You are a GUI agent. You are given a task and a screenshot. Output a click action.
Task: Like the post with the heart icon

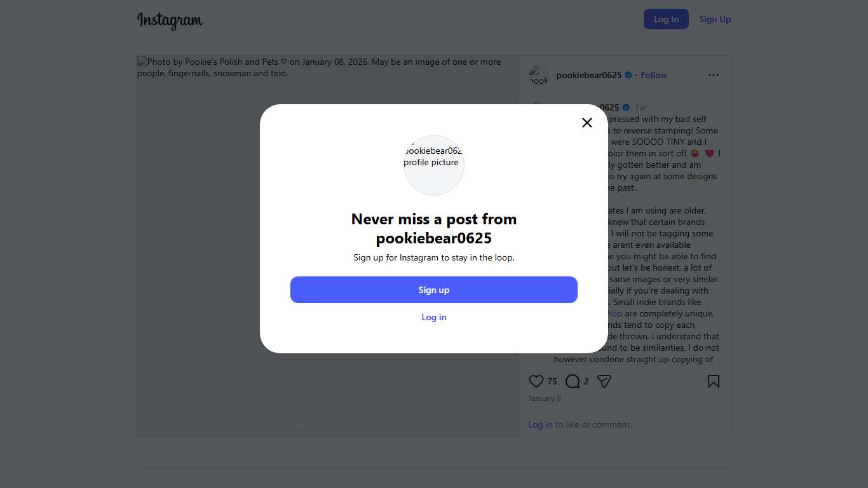pos(536,381)
